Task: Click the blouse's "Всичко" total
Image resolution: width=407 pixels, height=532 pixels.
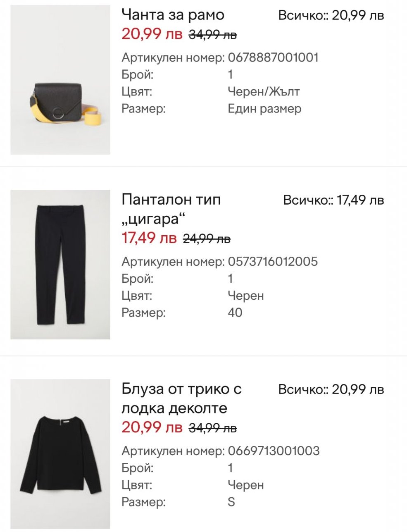Action: point(331,389)
